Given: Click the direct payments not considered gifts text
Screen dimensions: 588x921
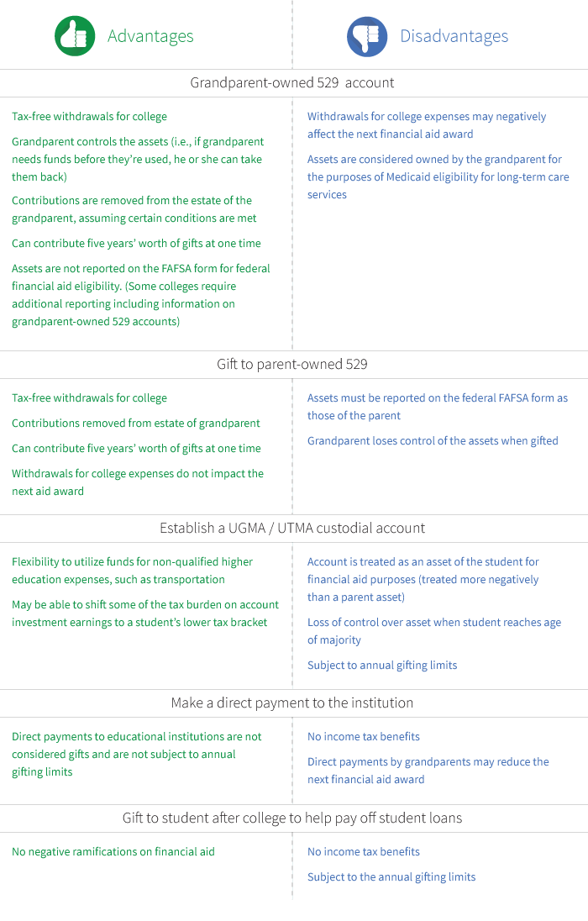Looking at the screenshot, I should click(136, 754).
